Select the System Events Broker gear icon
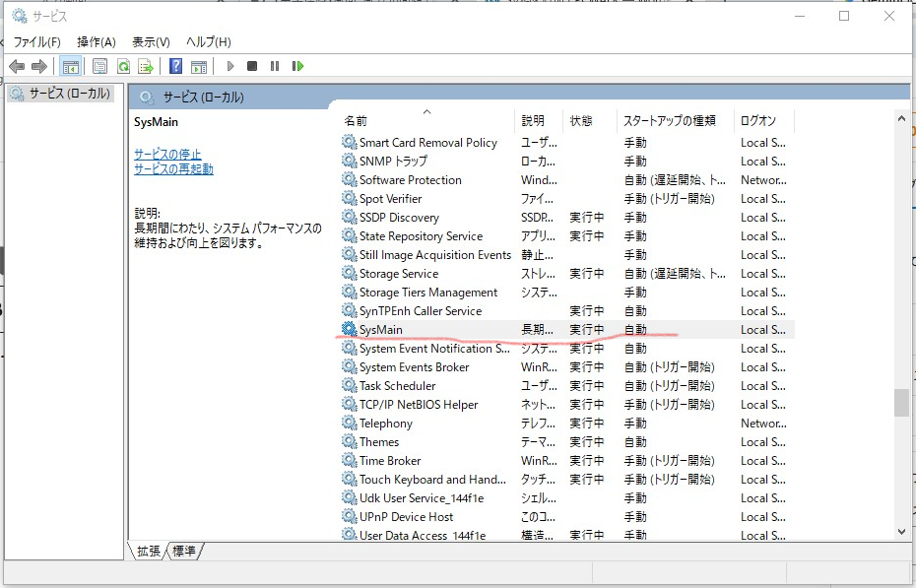 (x=350, y=366)
